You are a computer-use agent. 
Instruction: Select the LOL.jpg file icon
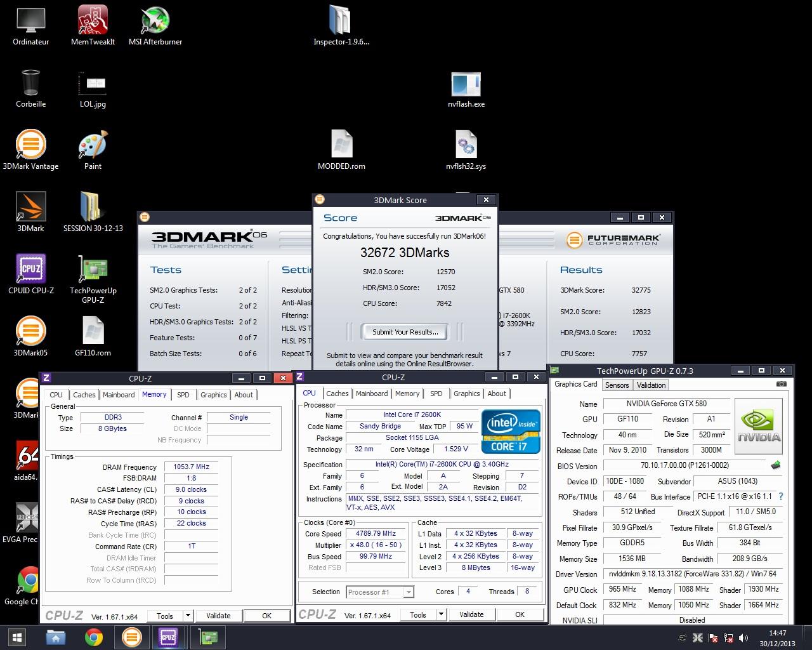pos(93,88)
